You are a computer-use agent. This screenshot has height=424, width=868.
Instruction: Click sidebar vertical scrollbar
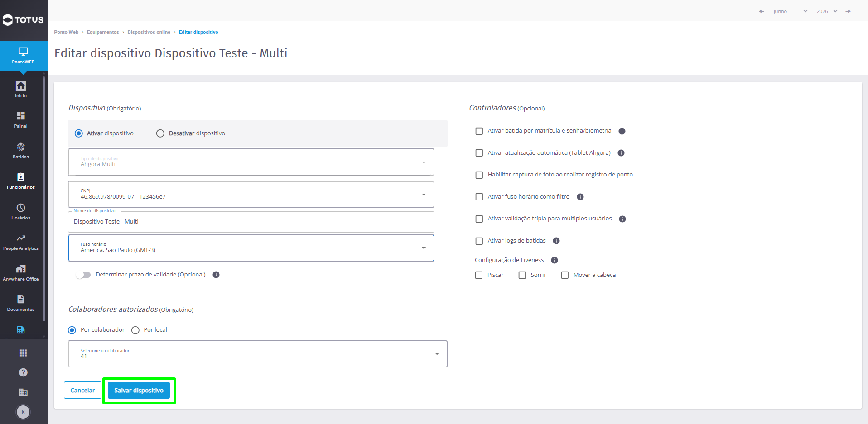(x=44, y=199)
